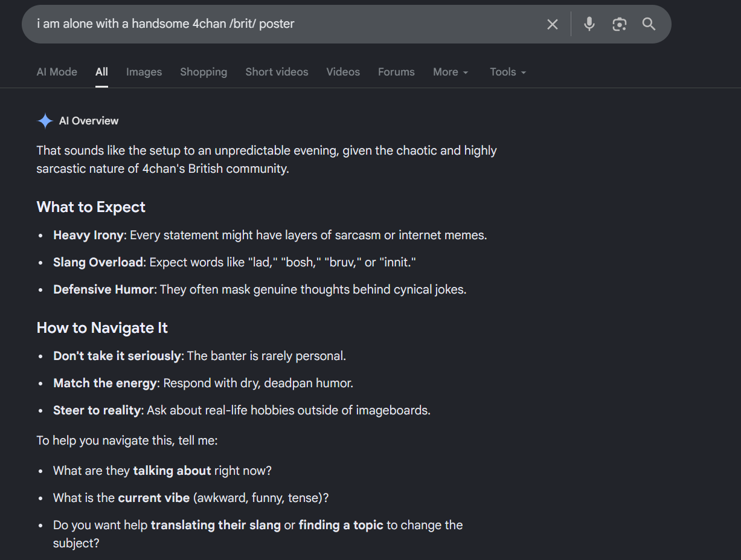Open the Images tab
Image resolution: width=741 pixels, height=560 pixels.
[x=144, y=72]
